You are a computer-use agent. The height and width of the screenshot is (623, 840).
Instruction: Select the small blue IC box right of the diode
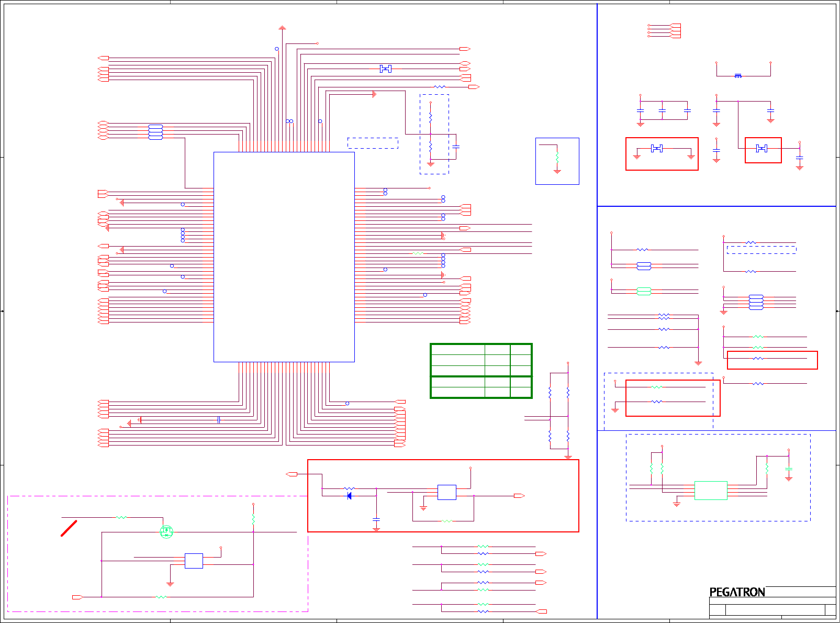click(446, 493)
